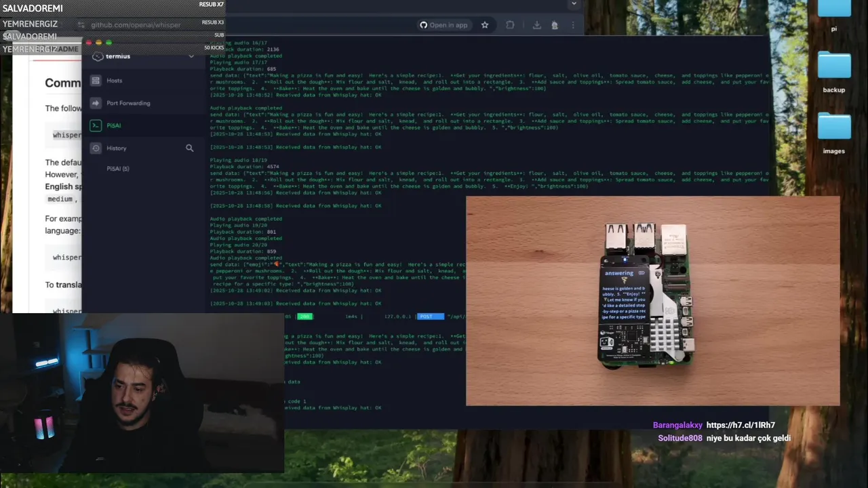Click 'SALVADOREMI RESUB X7' alert row
Screen dimensions: 868x488
(113, 8)
